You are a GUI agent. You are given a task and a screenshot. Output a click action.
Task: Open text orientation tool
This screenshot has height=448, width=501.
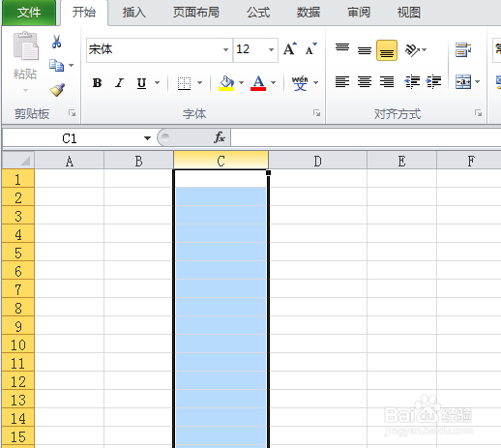coord(412,50)
